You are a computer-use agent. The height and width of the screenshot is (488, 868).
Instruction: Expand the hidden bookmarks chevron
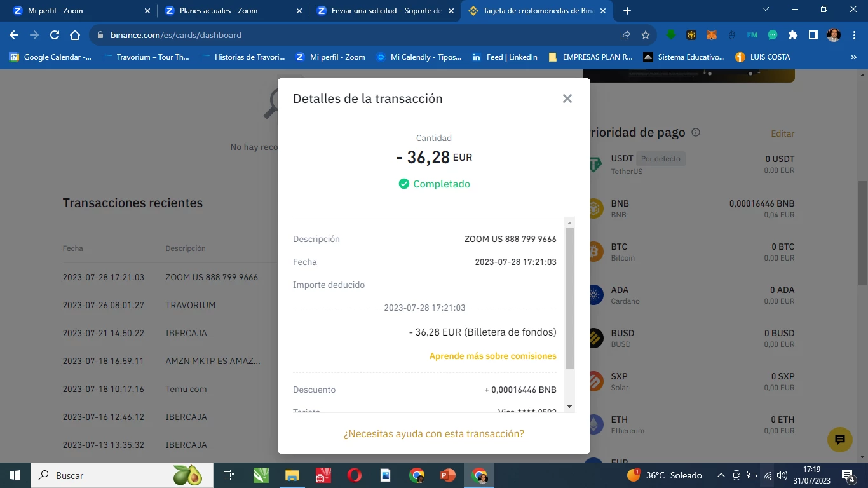[x=853, y=57]
